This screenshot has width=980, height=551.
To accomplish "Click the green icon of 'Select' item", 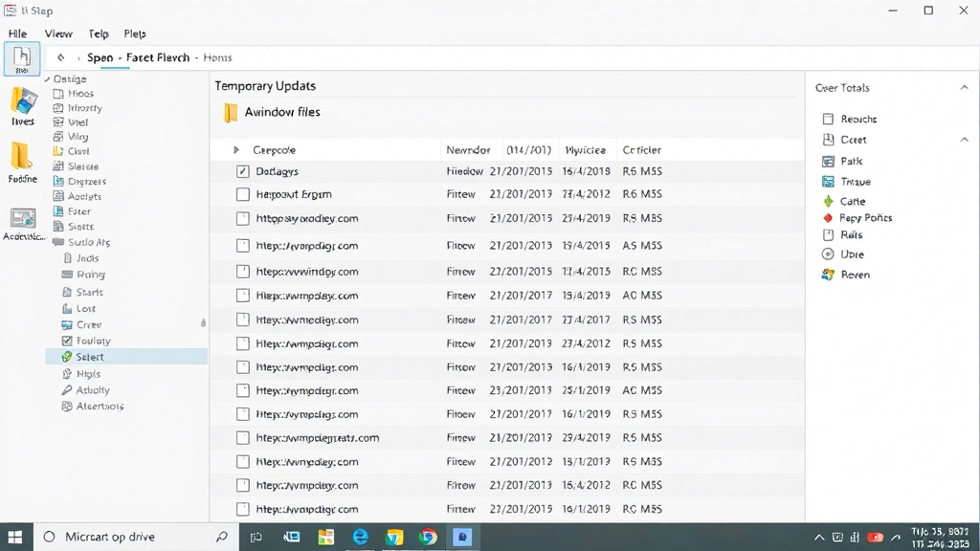I will point(66,357).
